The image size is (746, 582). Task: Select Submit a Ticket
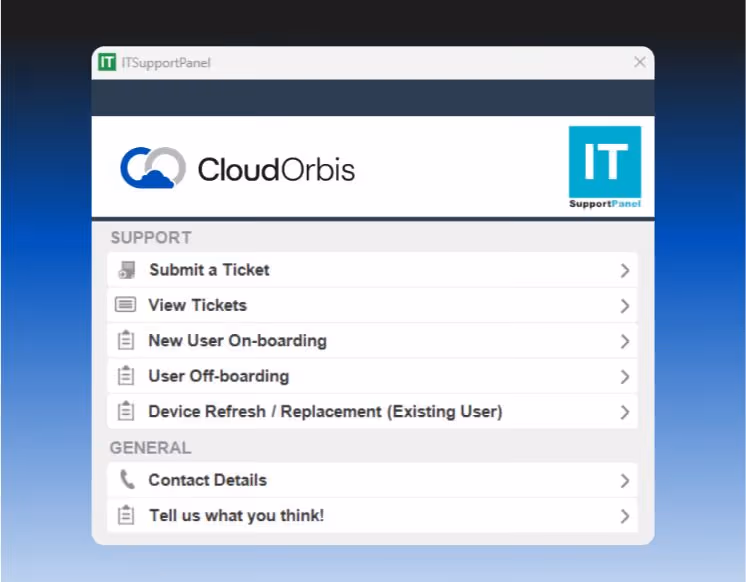(x=373, y=270)
